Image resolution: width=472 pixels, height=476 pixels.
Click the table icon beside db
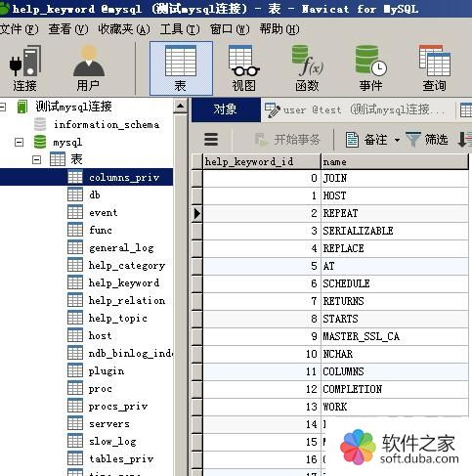coord(75,195)
